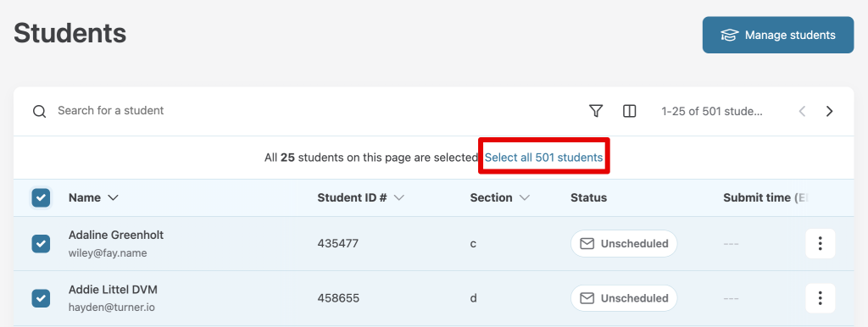Uncheck the select-all header checkbox
868x327 pixels.
pyautogui.click(x=41, y=197)
